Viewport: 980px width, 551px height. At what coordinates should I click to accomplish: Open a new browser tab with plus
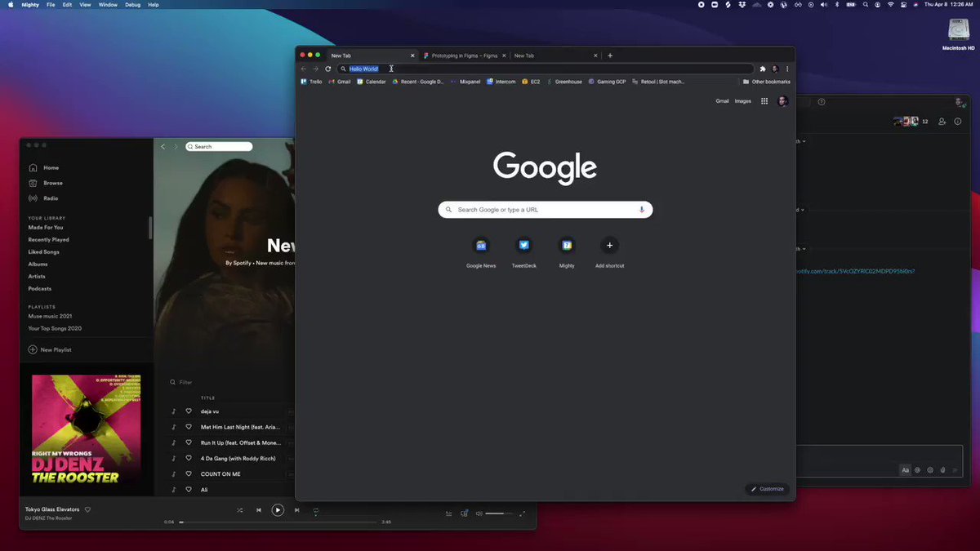point(610,56)
